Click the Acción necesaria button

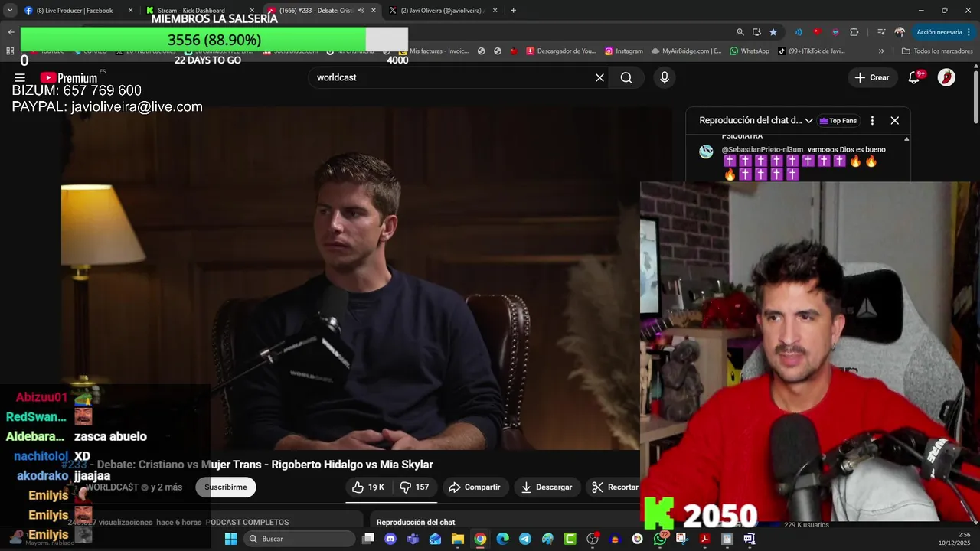point(944,32)
